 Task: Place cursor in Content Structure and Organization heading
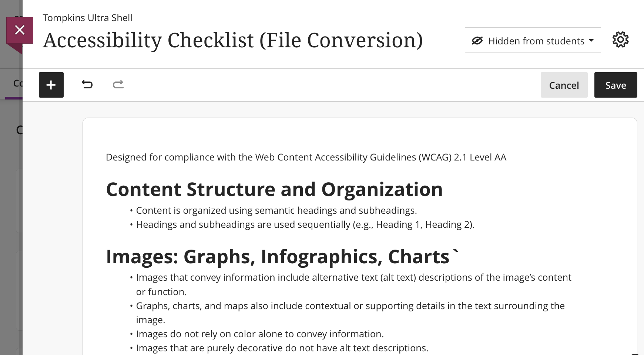click(x=274, y=189)
